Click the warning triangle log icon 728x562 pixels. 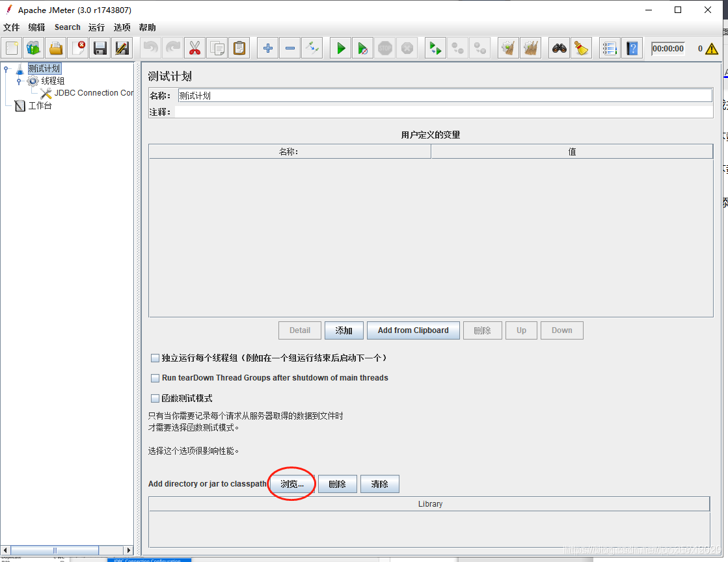pos(712,49)
